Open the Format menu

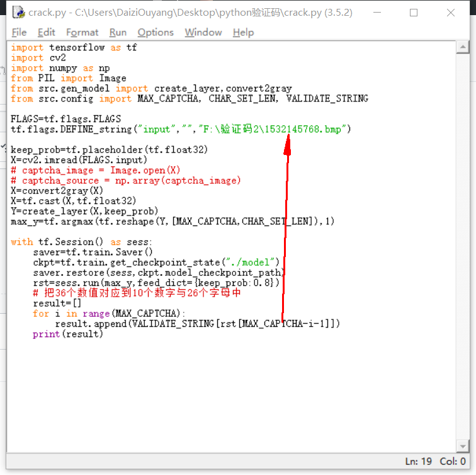pyautogui.click(x=82, y=32)
